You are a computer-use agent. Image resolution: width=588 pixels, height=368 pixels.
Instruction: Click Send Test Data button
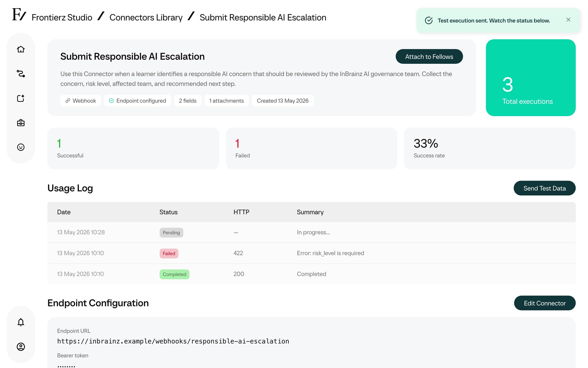(x=545, y=188)
